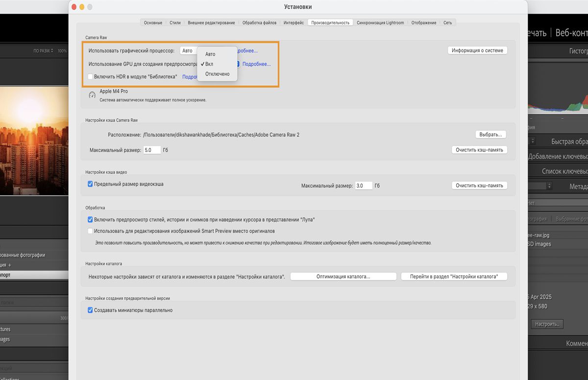Clear the video cache with Очистить кэш-память

479,185
